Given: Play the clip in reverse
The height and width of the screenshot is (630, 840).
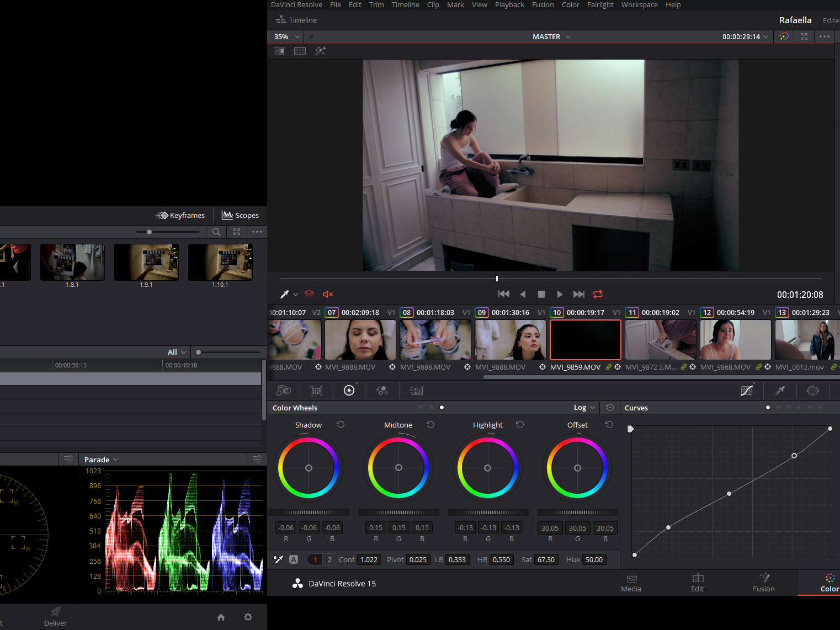Looking at the screenshot, I should (523, 294).
